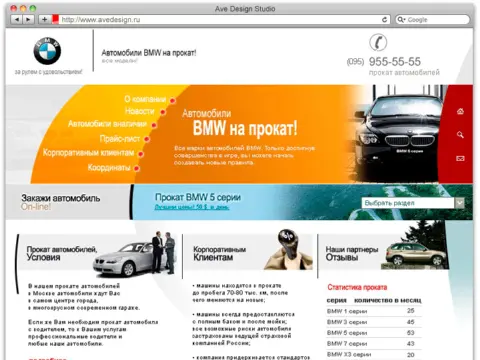
Task: Open the 'Прайс-лист' menu item
Action: (x=120, y=139)
